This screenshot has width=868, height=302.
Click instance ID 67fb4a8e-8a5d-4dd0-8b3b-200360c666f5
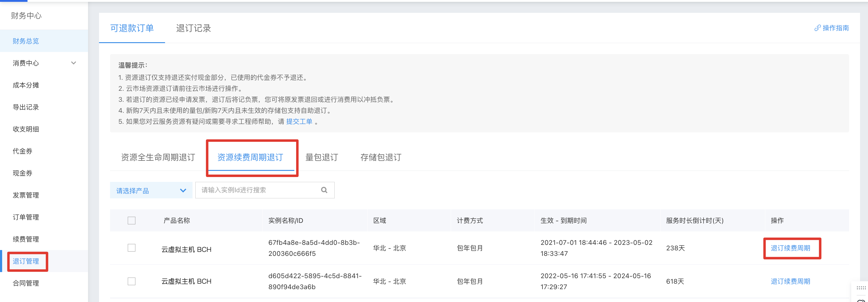tap(314, 248)
